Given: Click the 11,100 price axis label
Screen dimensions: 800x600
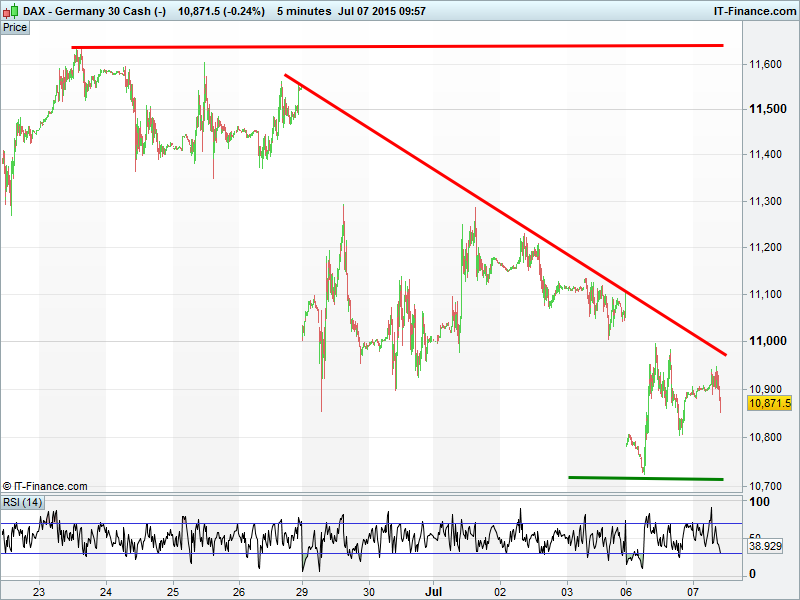Looking at the screenshot, I should click(x=765, y=294).
